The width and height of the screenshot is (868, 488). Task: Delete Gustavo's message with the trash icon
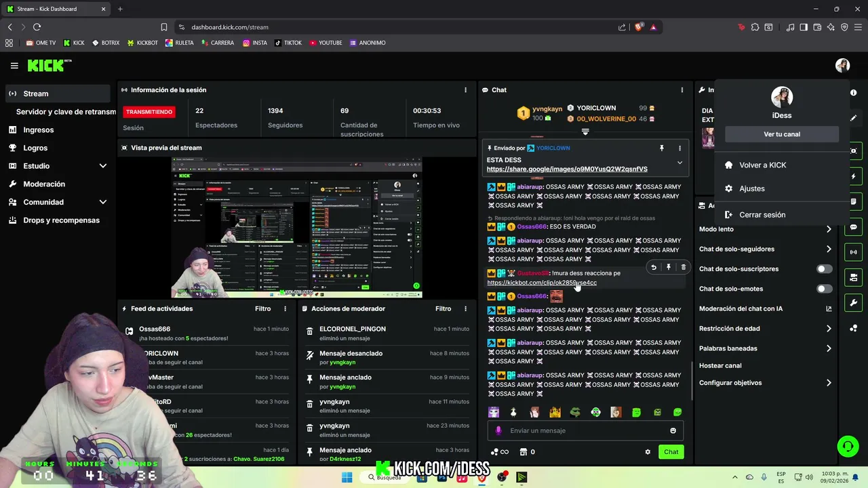coord(683,267)
